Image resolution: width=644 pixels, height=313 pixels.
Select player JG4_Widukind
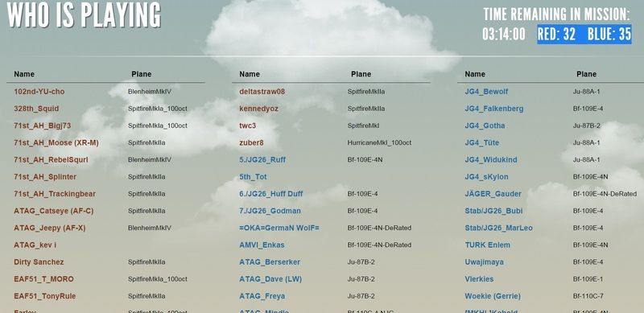tap(491, 160)
